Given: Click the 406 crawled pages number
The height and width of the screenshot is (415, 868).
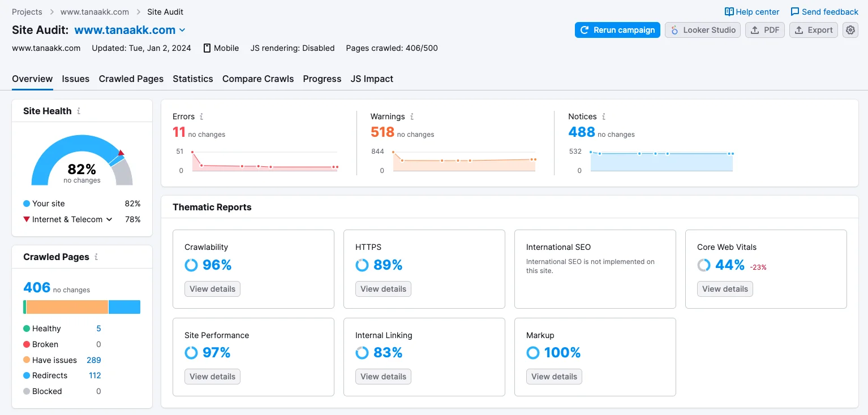Looking at the screenshot, I should point(37,288).
